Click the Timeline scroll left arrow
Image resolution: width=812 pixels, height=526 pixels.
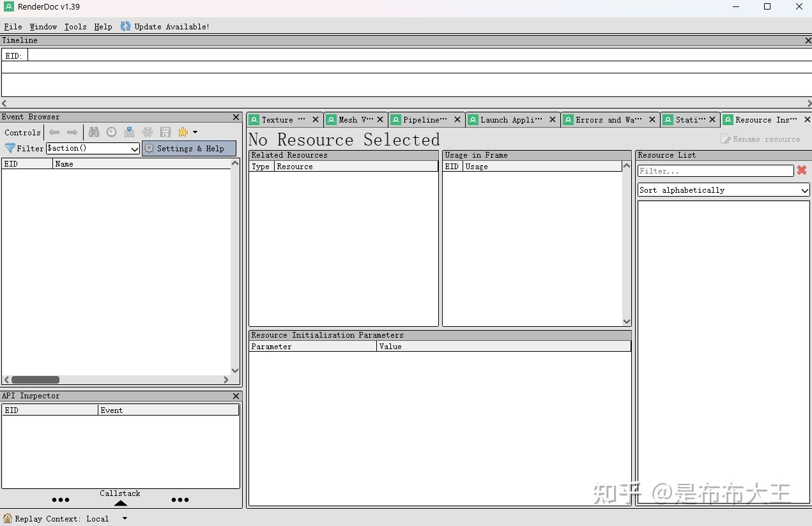tap(4, 103)
